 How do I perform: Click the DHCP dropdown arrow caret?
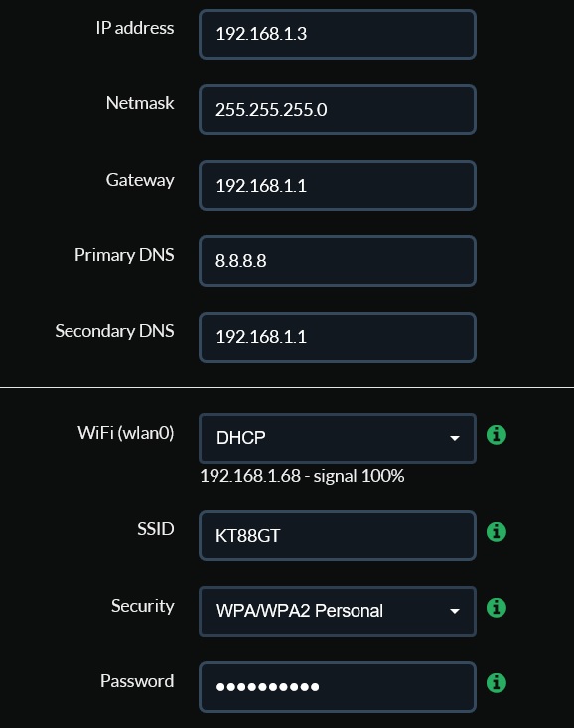[455, 438]
